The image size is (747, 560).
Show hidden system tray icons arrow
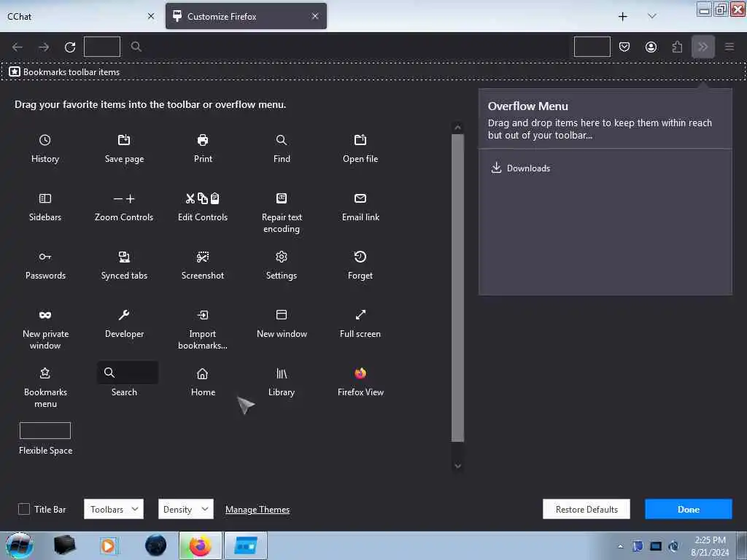pyautogui.click(x=620, y=546)
